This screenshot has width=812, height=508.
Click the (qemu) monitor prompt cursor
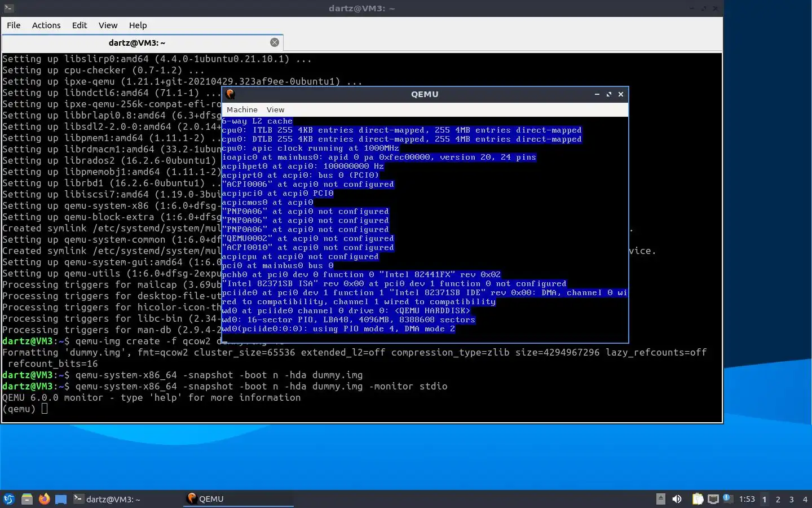(45, 409)
